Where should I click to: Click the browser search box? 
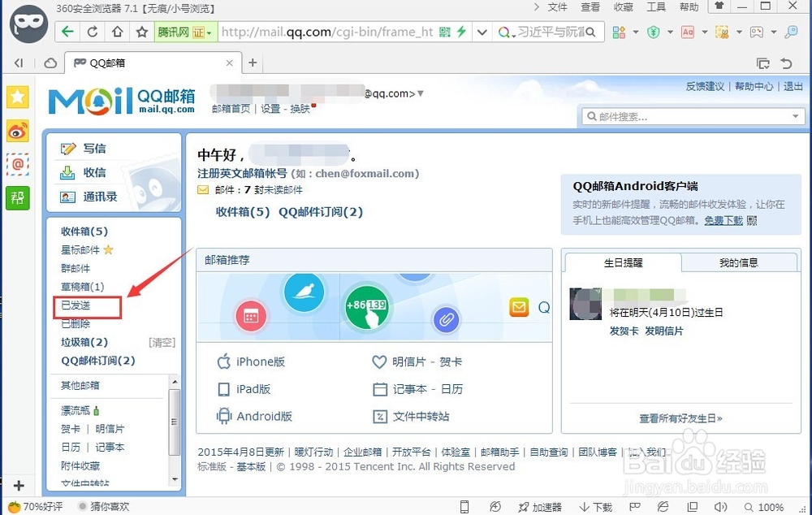pyautogui.click(x=549, y=32)
